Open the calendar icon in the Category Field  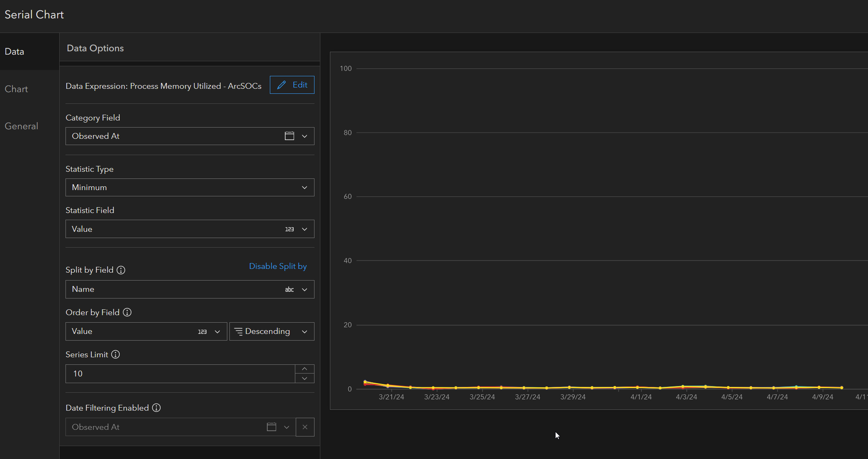click(x=289, y=136)
